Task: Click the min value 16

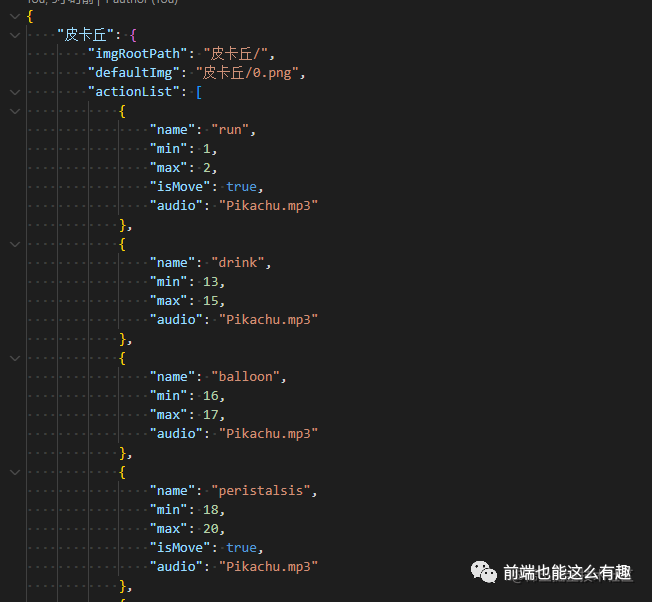Action: tap(210, 396)
